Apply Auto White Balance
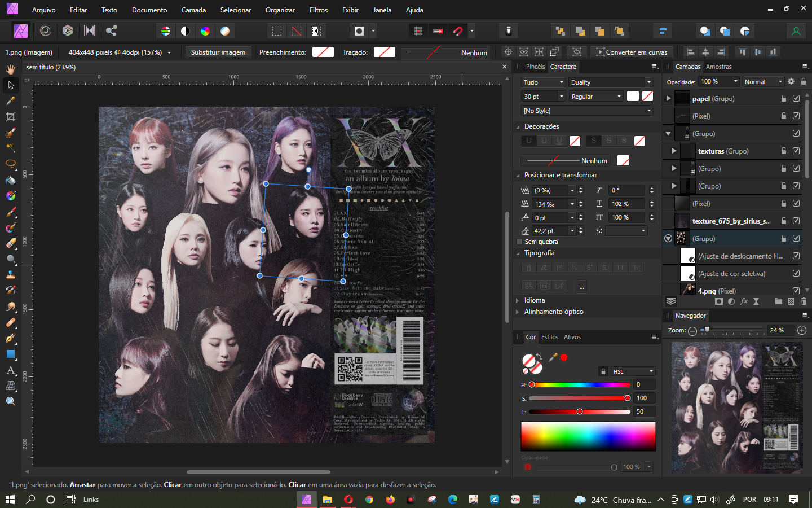Image resolution: width=812 pixels, height=508 pixels. pyautogui.click(x=225, y=31)
